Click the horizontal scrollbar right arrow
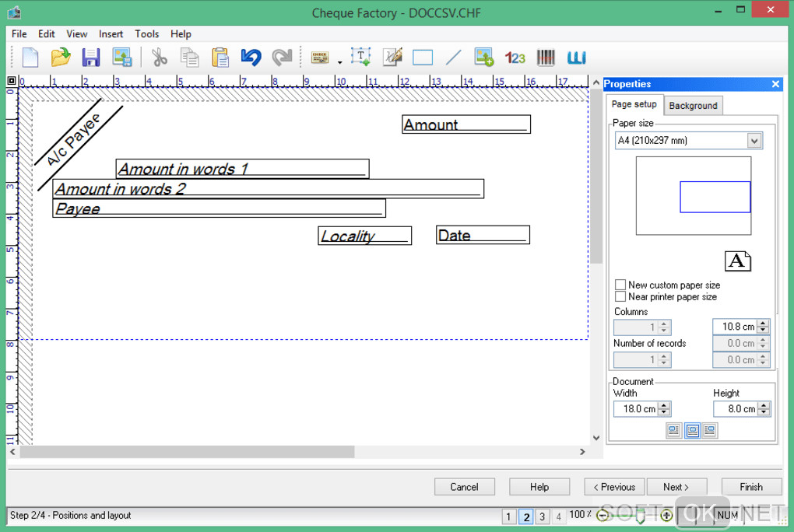794x532 pixels. click(582, 452)
